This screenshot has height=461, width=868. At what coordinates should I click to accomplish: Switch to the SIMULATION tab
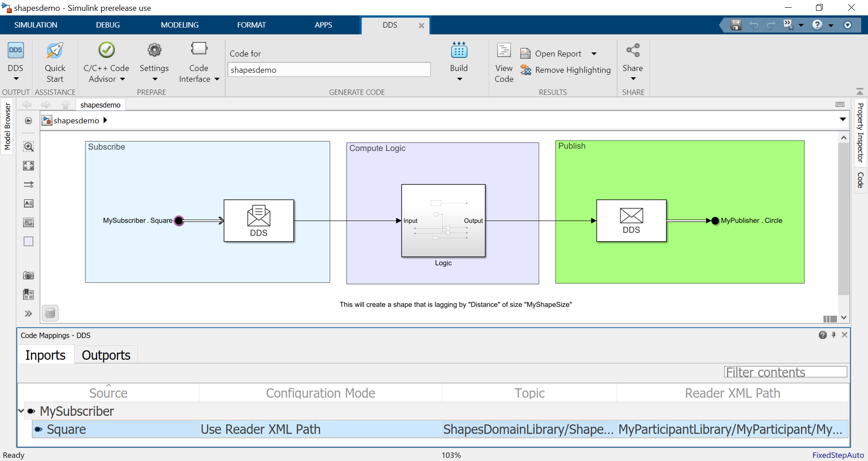click(36, 25)
